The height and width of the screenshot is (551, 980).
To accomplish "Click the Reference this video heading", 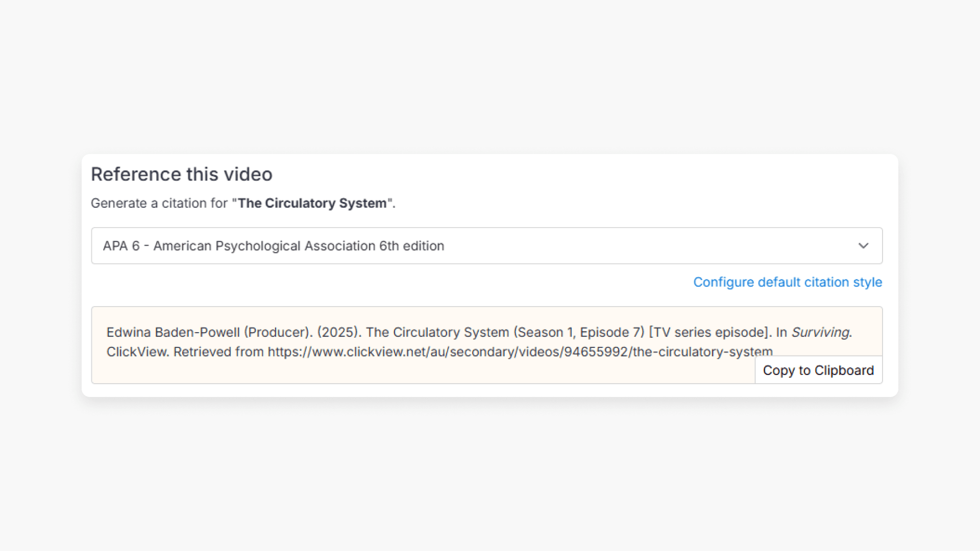I will [x=182, y=174].
